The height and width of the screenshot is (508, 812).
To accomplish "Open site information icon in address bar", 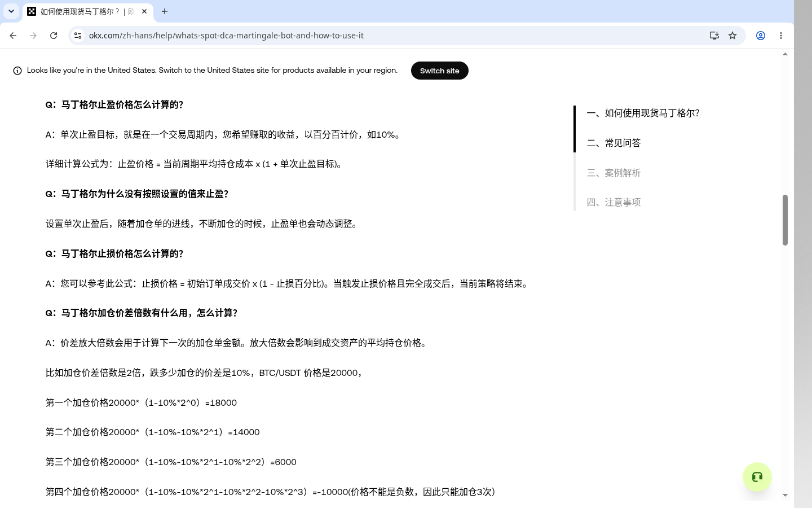I will point(78,36).
